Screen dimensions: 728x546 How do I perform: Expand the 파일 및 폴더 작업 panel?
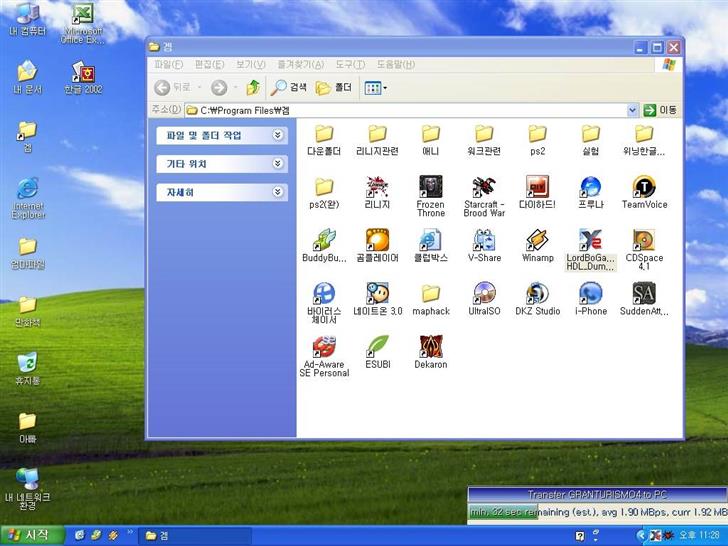coord(222,136)
